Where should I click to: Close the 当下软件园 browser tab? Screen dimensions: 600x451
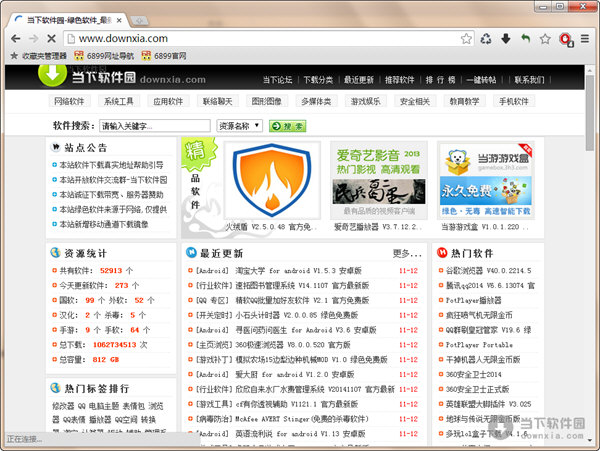pyautogui.click(x=119, y=20)
